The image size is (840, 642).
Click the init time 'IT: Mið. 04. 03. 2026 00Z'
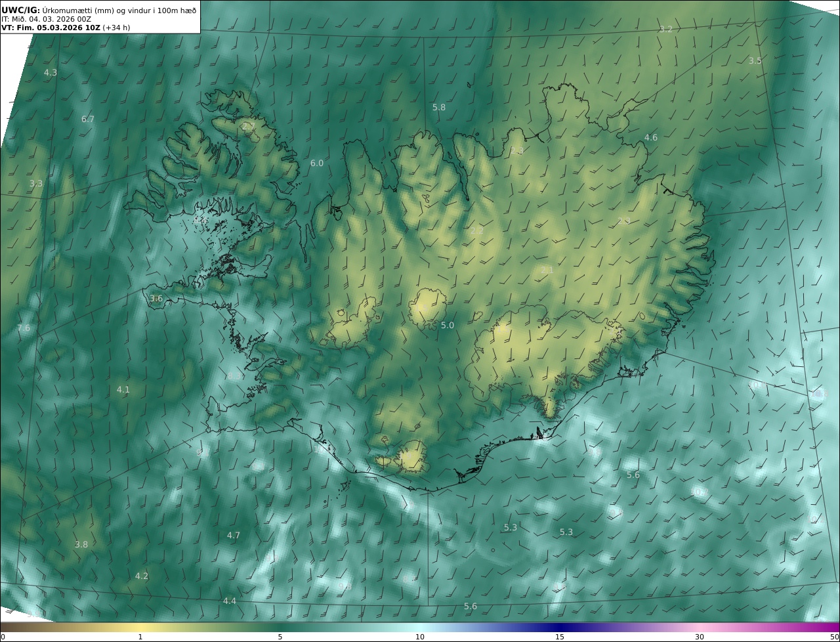46,19
